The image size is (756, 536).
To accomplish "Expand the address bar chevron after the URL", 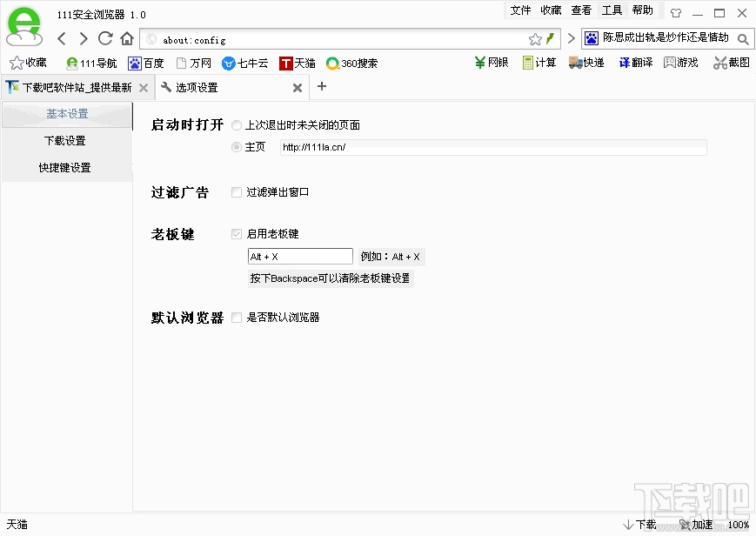I will point(570,38).
